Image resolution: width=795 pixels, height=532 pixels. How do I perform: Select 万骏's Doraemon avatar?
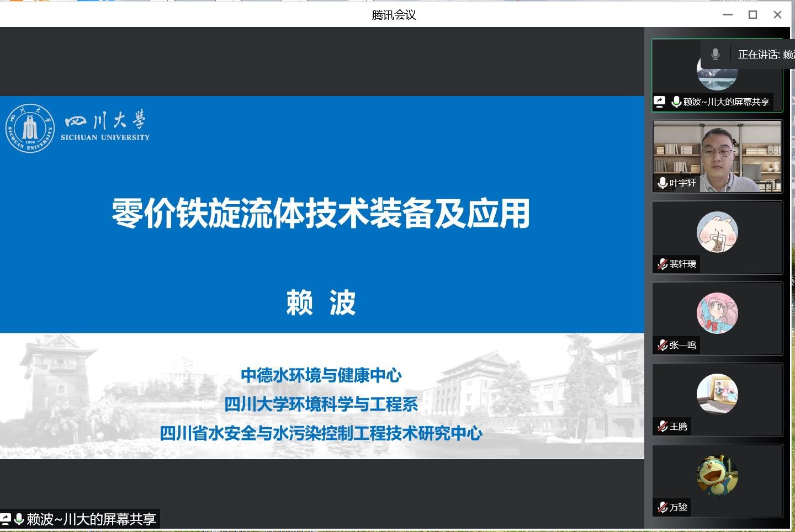click(717, 475)
